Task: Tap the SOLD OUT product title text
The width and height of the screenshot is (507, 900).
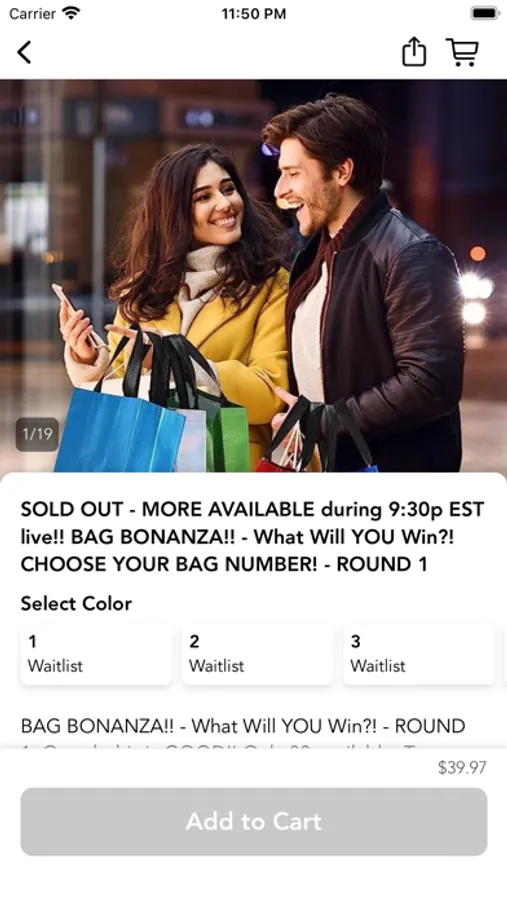Action: [x=253, y=537]
